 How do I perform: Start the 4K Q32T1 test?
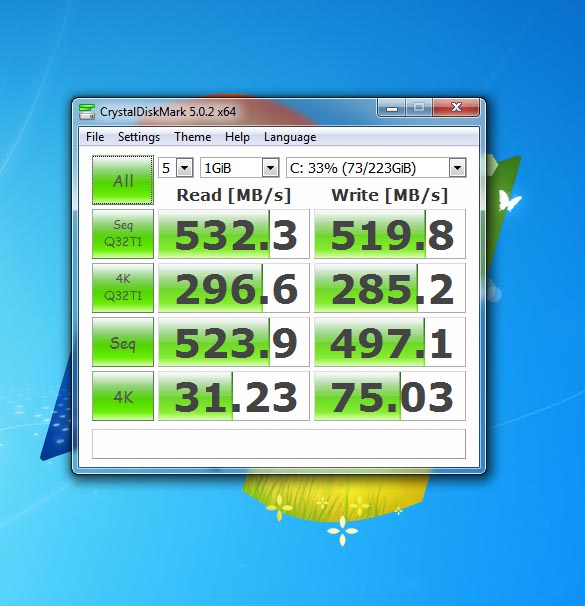pyautogui.click(x=123, y=288)
